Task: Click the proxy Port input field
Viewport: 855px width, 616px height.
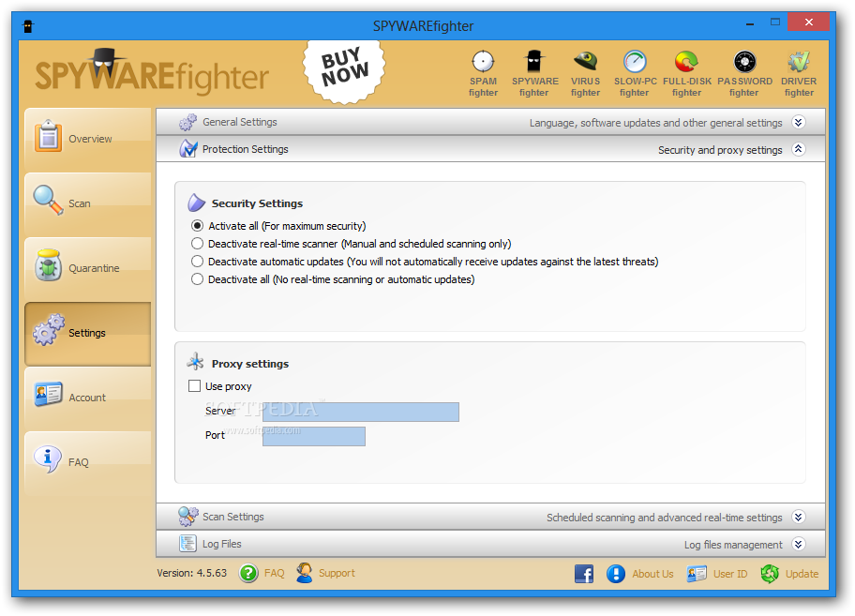Action: [313, 436]
